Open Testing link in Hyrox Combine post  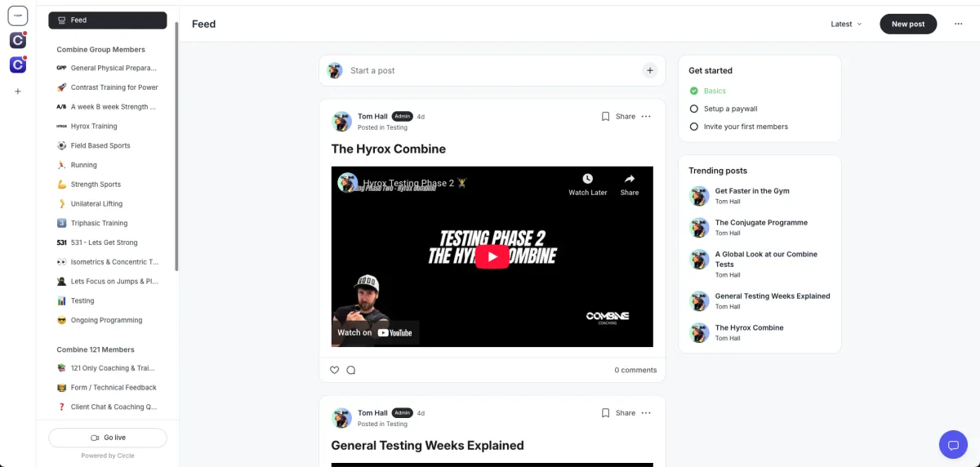pyautogui.click(x=397, y=127)
